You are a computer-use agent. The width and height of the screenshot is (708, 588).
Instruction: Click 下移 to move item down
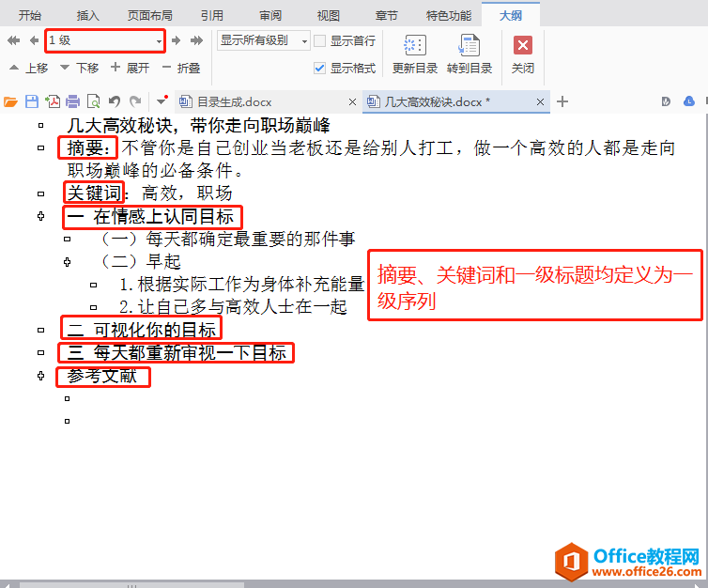coord(80,69)
